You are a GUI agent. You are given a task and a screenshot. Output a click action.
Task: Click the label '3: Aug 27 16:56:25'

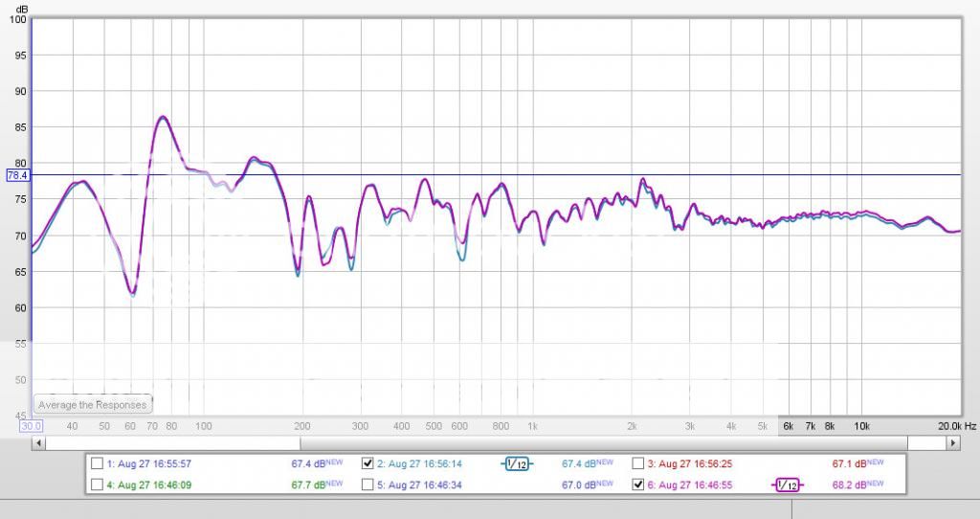pos(689,463)
